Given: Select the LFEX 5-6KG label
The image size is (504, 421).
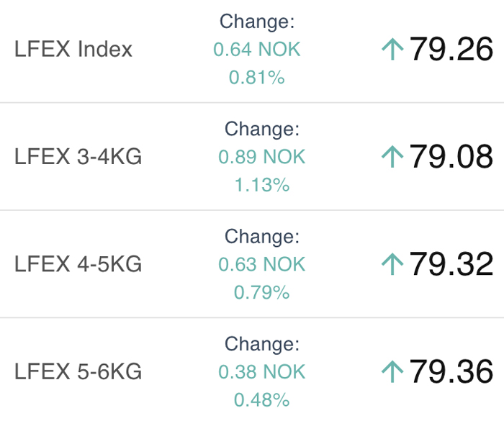Looking at the screenshot, I should pyautogui.click(x=78, y=371).
